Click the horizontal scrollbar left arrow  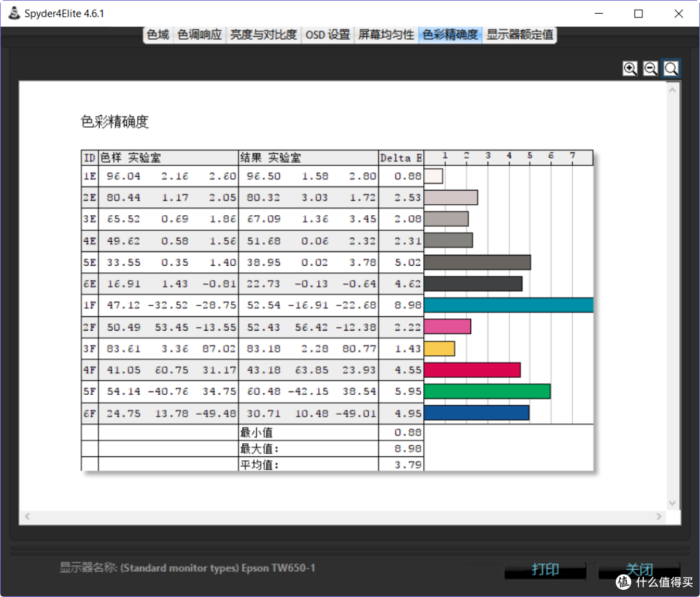[27, 517]
